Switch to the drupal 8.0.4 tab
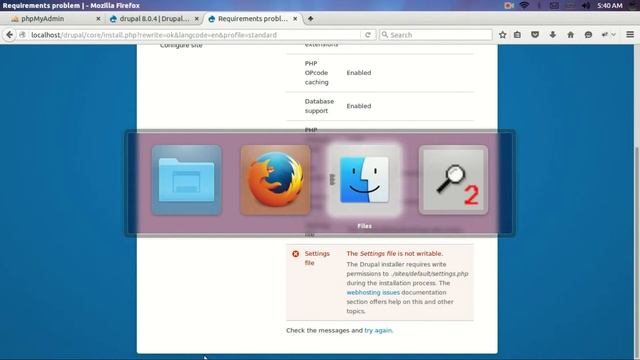The width and height of the screenshot is (640, 360). [x=154, y=19]
